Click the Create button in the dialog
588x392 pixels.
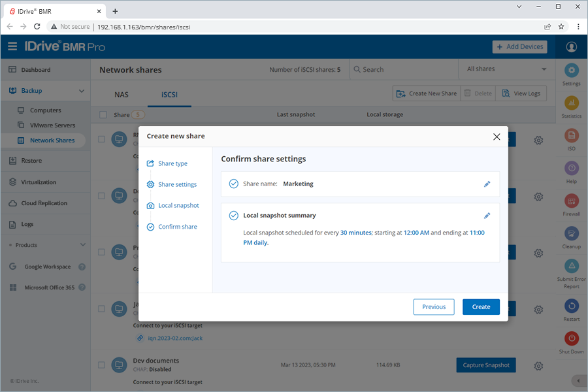tap(481, 306)
